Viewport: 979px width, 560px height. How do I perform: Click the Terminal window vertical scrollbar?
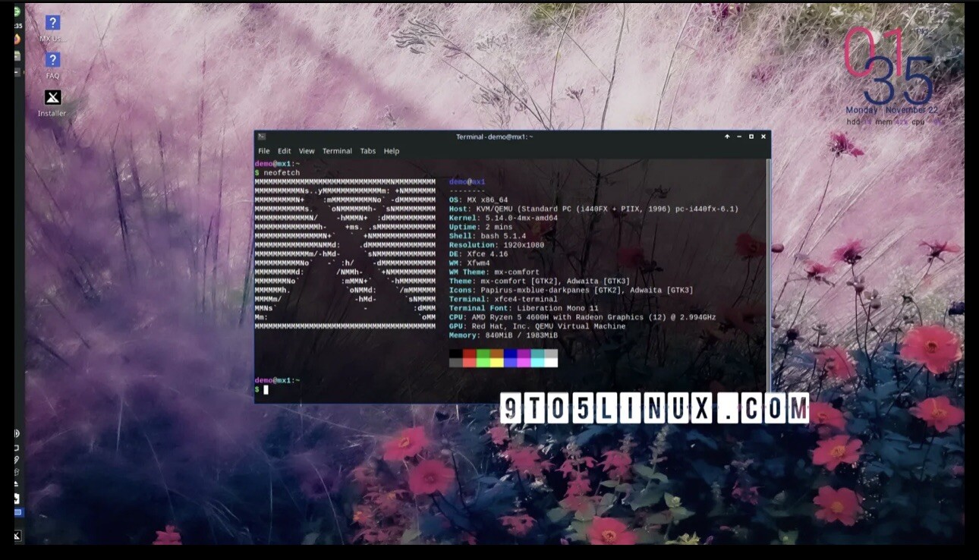(768, 279)
